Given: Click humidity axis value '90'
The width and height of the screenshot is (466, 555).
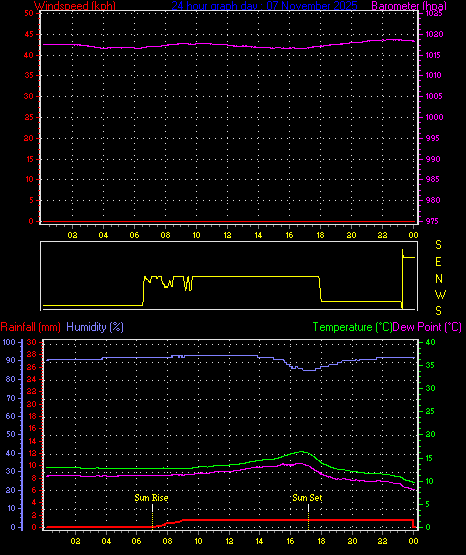Looking at the screenshot, I should tap(11, 360).
